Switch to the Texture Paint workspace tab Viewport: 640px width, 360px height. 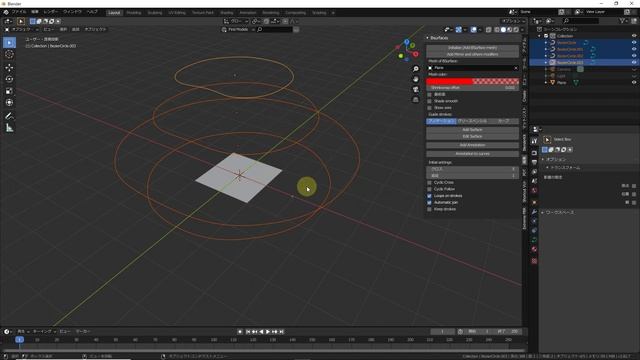(203, 13)
